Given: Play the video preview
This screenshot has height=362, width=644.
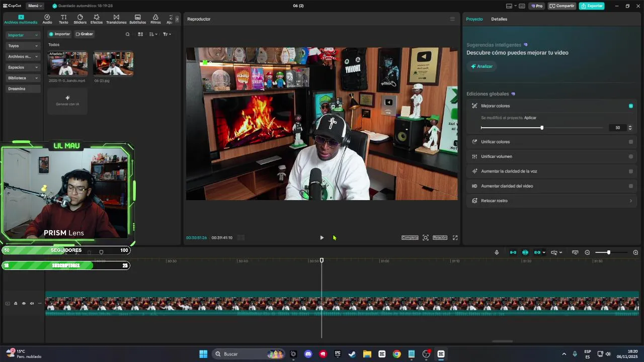Looking at the screenshot, I should click(322, 238).
